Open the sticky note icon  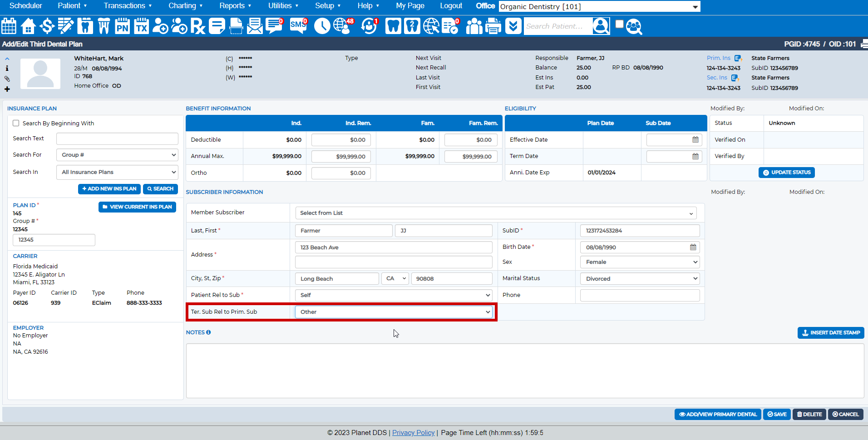pyautogui.click(x=217, y=26)
